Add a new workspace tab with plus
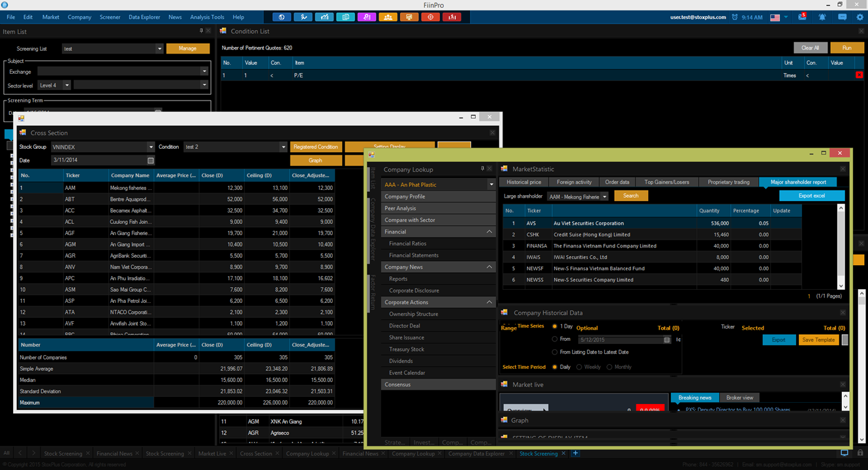Viewport: 868px width, 470px height. coord(575,453)
